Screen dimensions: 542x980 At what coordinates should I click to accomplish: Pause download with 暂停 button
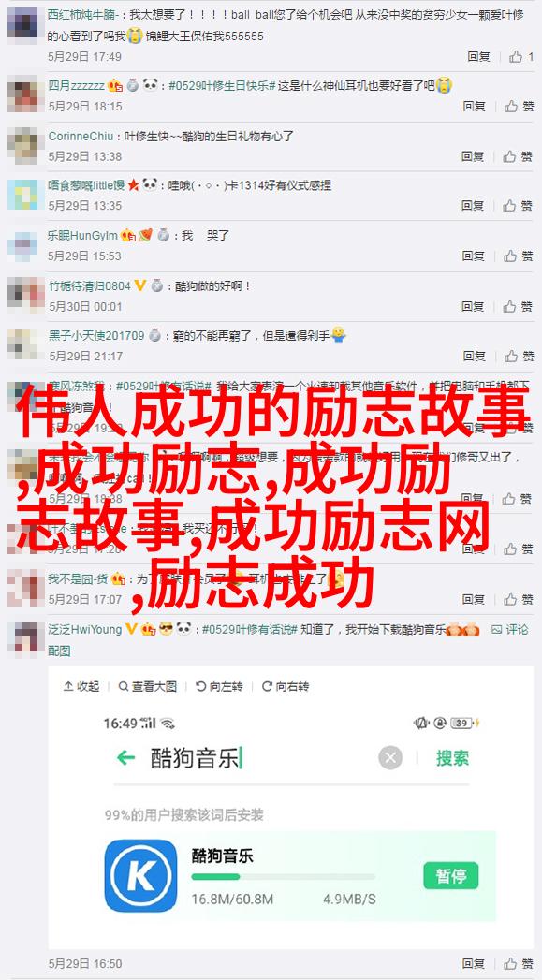(x=450, y=875)
